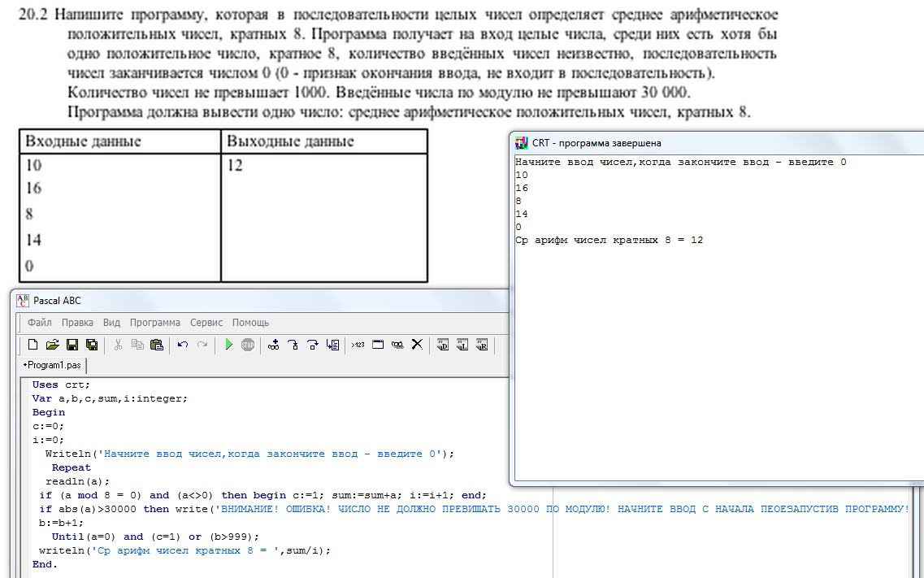
Task: Click the Open file folder icon
Action: pyautogui.click(x=52, y=345)
